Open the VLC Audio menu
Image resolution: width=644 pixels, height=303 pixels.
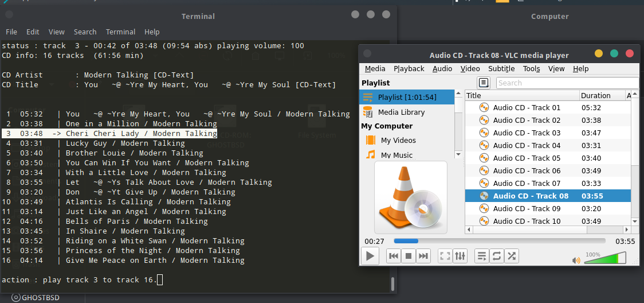[442, 69]
